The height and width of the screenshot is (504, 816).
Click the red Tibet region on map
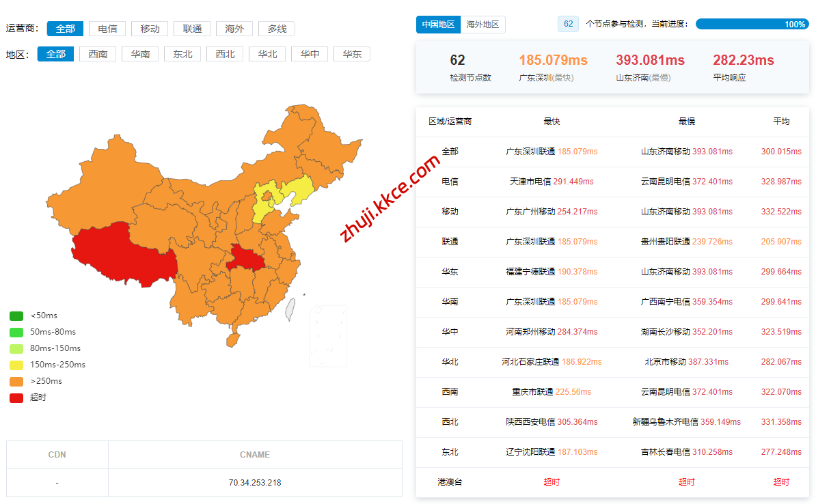pyautogui.click(x=116, y=249)
